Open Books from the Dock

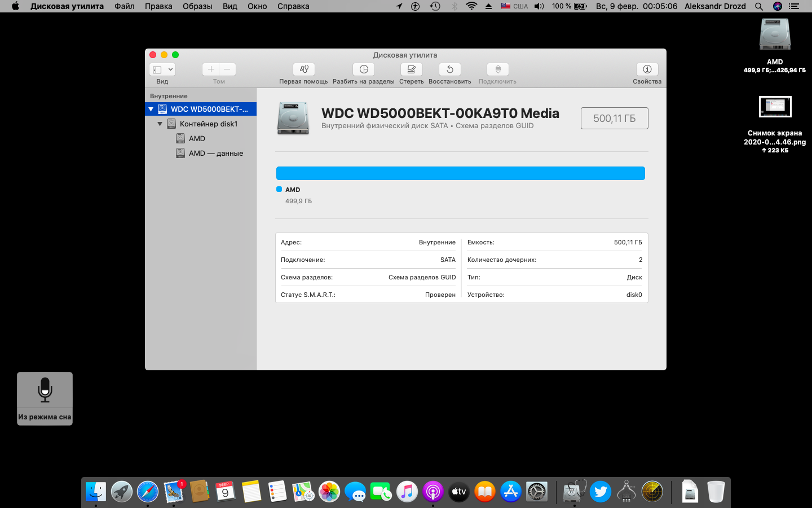(x=485, y=492)
